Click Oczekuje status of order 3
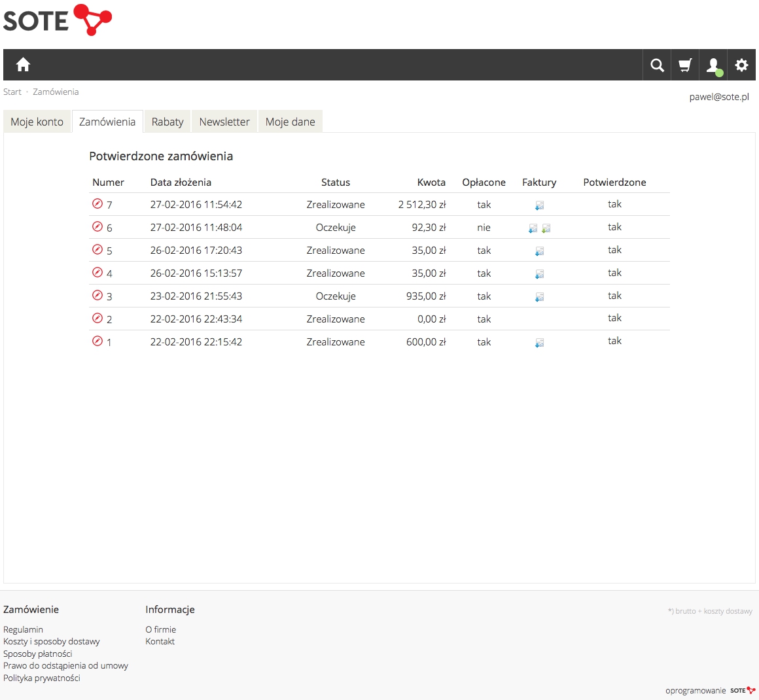 click(x=336, y=296)
